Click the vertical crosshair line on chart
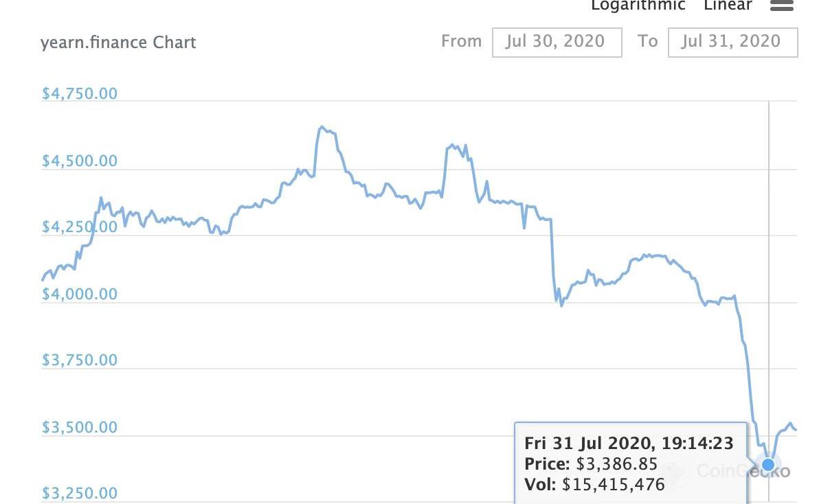Image resolution: width=819 pixels, height=504 pixels. coord(769,275)
